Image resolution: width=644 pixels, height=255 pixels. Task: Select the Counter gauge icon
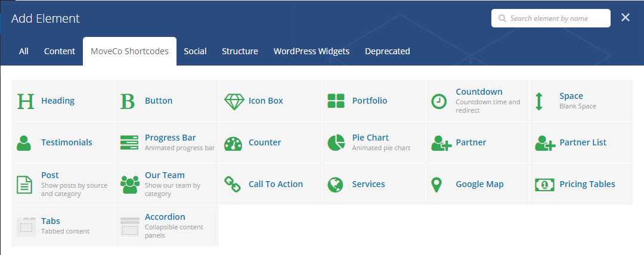233,144
